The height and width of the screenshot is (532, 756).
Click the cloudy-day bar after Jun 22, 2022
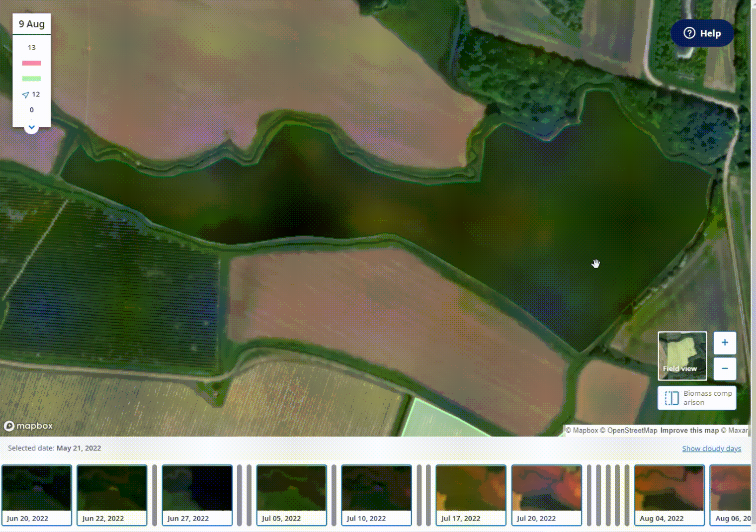[x=155, y=495]
